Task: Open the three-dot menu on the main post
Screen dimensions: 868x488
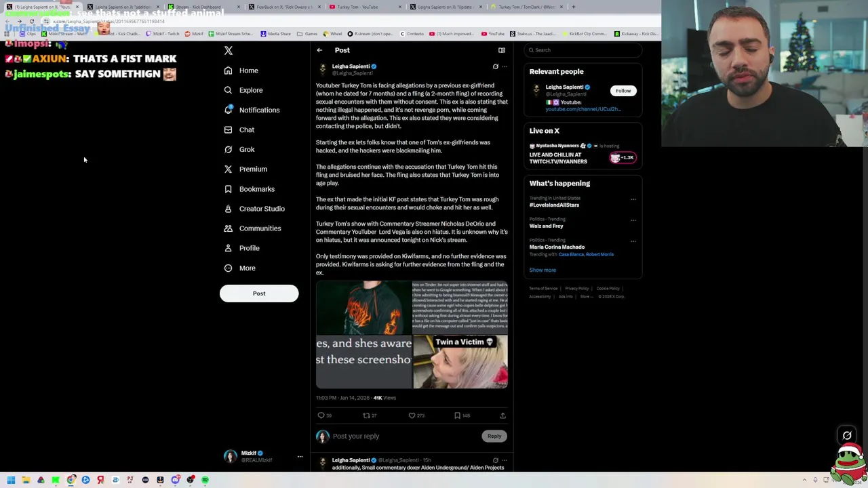Action: tap(505, 66)
